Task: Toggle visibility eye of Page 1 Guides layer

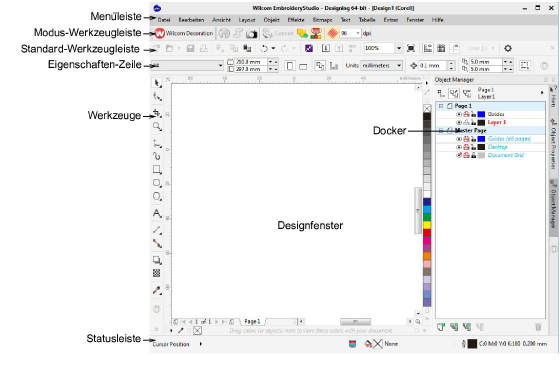Action: click(459, 114)
